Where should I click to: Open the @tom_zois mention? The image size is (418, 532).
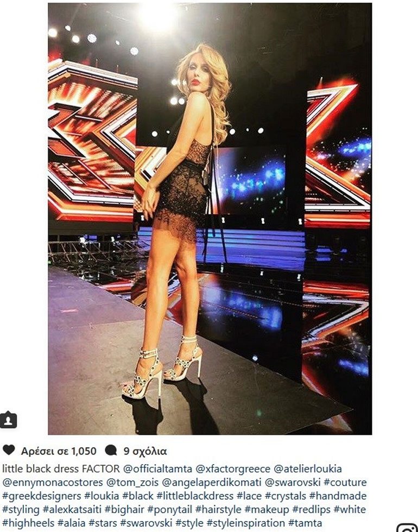coord(132,483)
